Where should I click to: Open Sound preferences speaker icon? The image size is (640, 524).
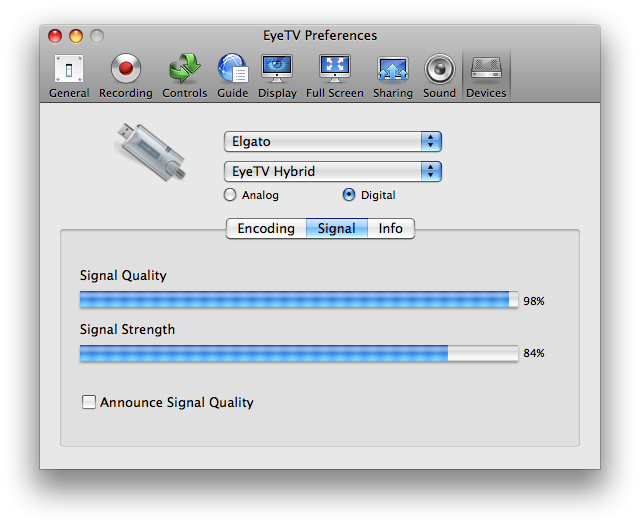coord(439,76)
